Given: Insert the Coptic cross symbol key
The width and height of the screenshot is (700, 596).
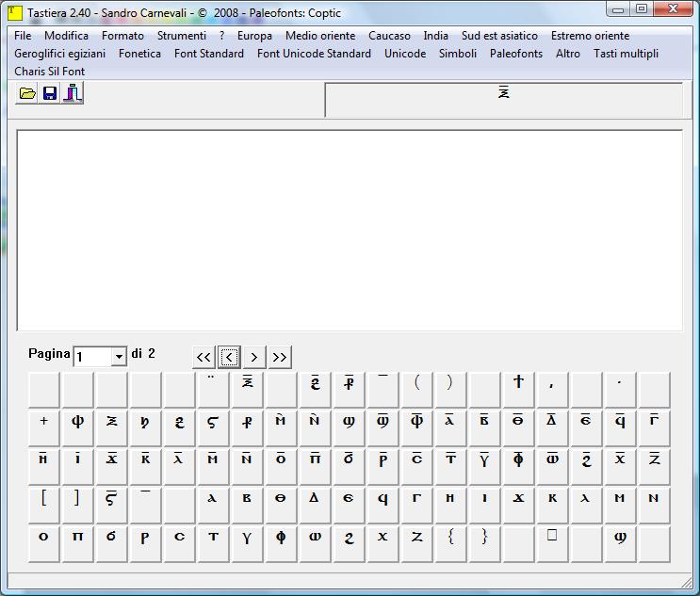Looking at the screenshot, I should (518, 390).
